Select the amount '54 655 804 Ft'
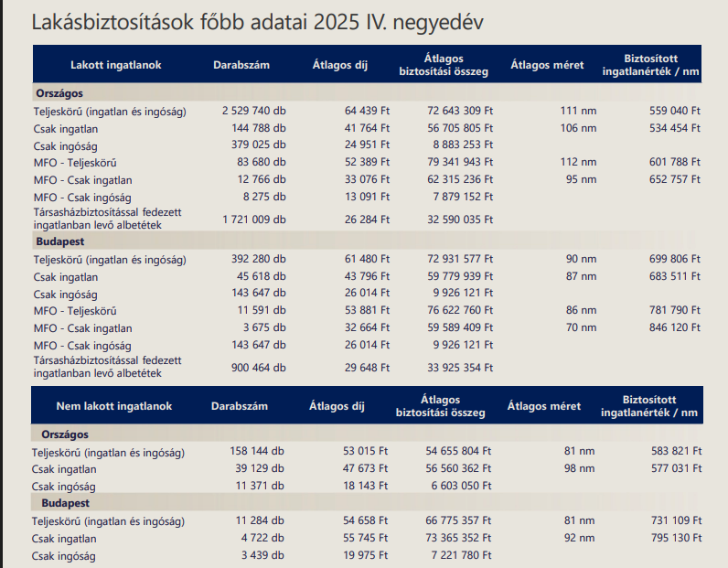Image resolution: width=728 pixels, height=568 pixels. point(458,451)
